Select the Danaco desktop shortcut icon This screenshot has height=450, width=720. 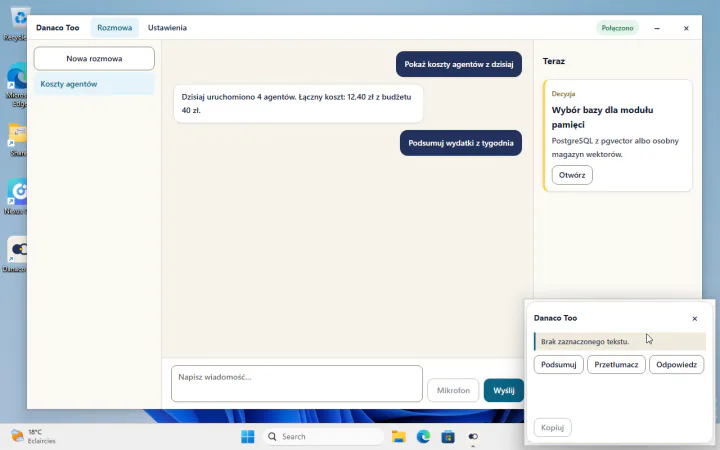point(17,255)
